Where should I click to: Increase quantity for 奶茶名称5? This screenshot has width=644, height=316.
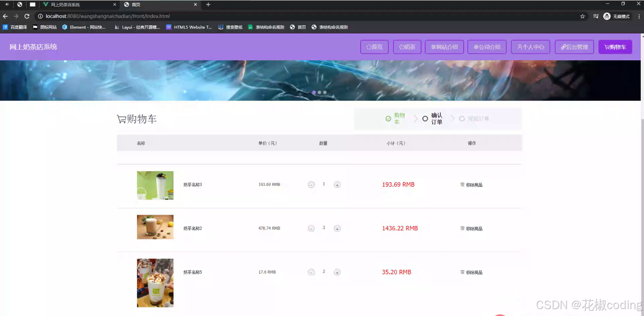[x=337, y=272]
